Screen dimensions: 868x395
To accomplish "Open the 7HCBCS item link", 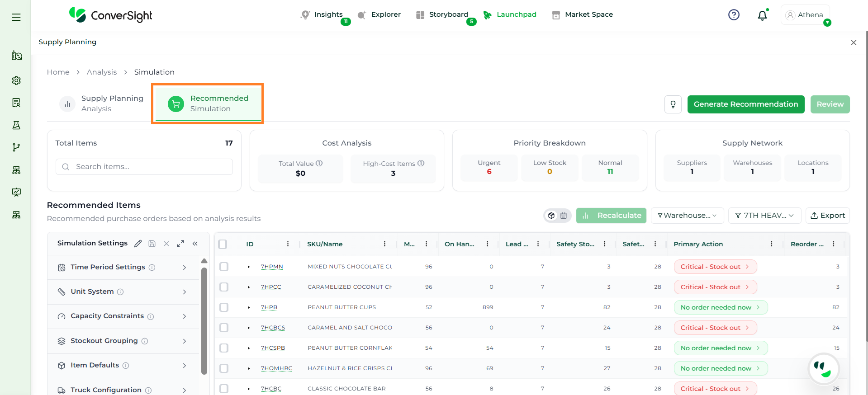I will point(273,328).
